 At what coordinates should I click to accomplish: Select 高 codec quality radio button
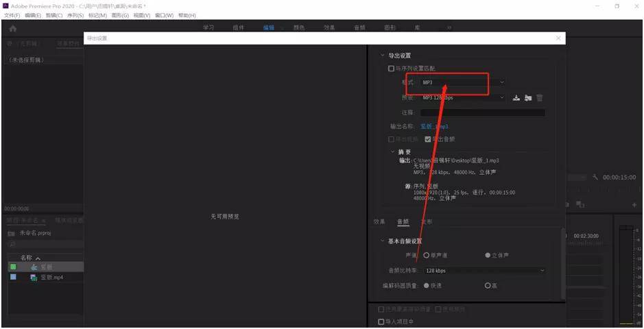point(488,286)
